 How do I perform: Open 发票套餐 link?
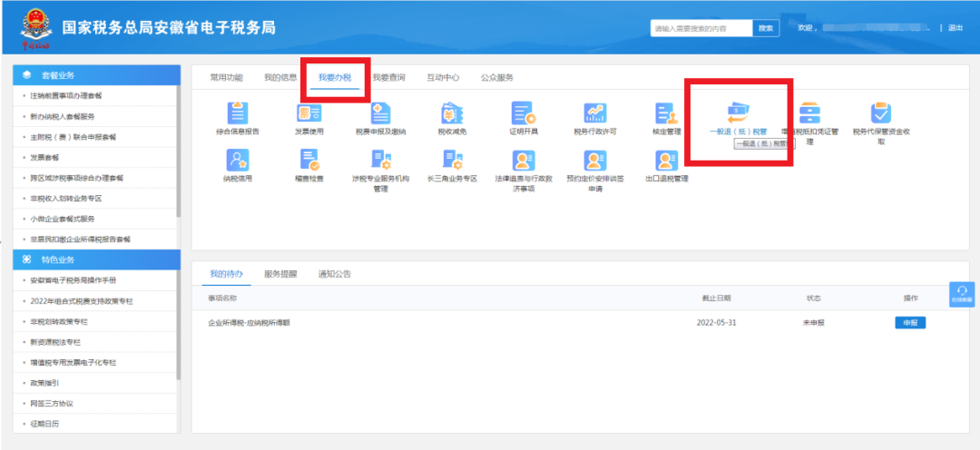tap(45, 158)
